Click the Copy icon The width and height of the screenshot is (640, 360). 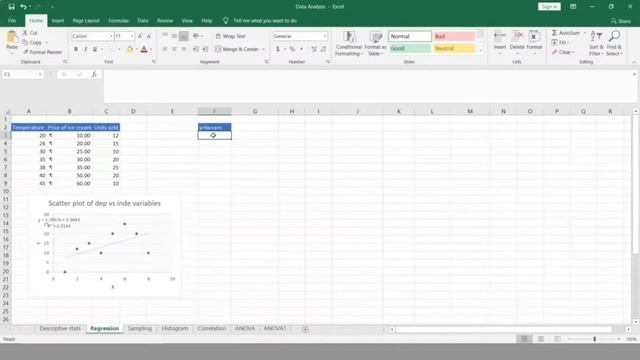25,42
